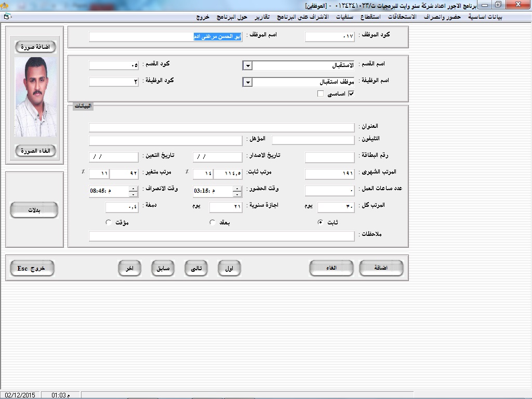
Task: Open the اسم الوظيفة job title dropdown
Action: (x=248, y=83)
